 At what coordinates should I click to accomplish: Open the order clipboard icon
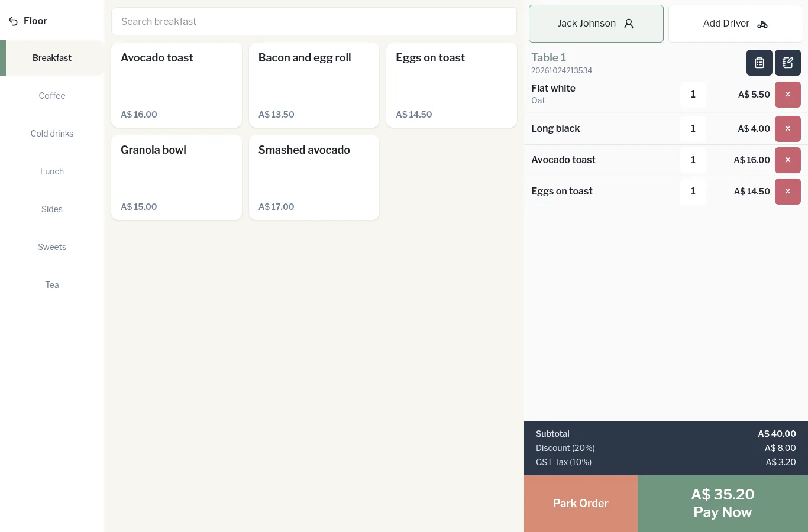(x=759, y=63)
